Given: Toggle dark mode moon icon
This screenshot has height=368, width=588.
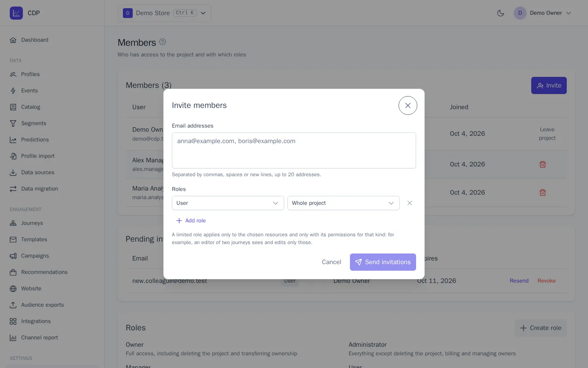Looking at the screenshot, I should pos(501,13).
